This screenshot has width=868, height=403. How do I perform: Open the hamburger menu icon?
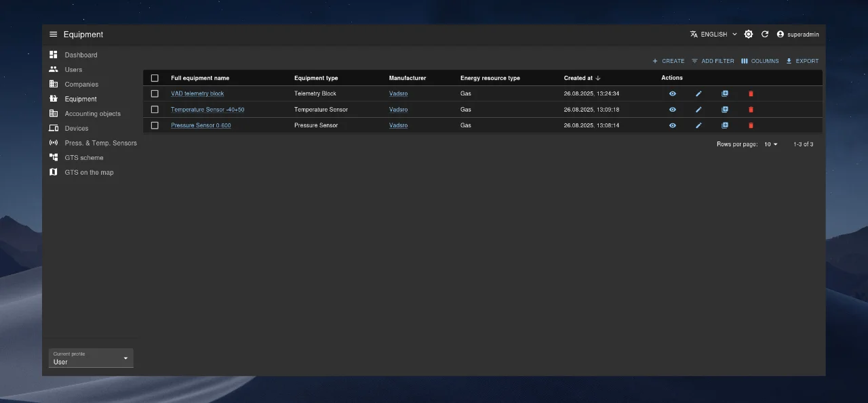pos(54,35)
